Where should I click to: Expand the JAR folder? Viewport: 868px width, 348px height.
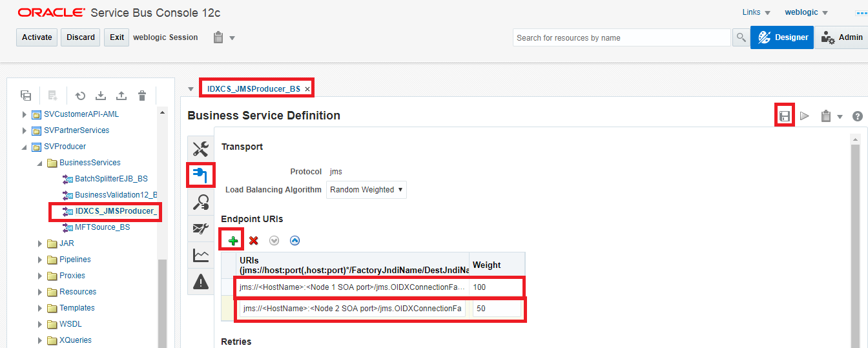coord(40,243)
